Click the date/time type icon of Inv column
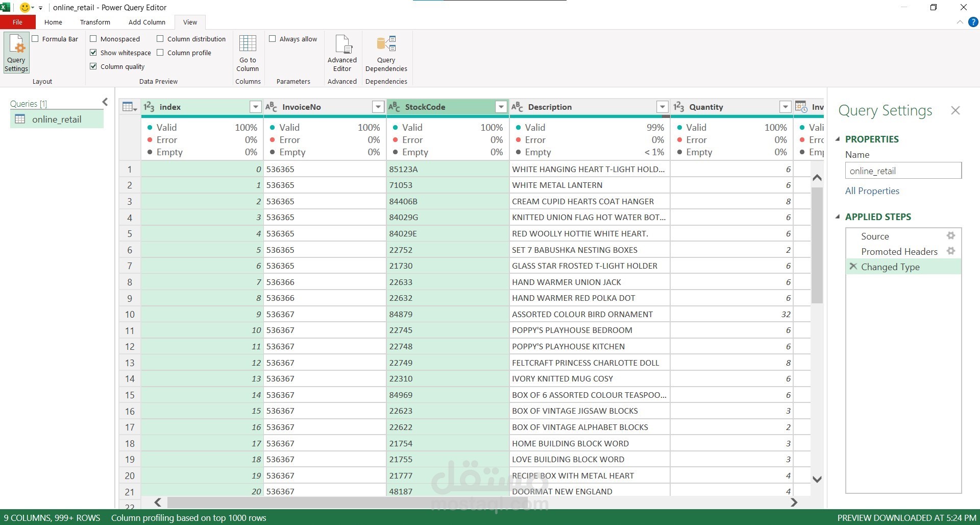980x525 pixels. (x=801, y=107)
